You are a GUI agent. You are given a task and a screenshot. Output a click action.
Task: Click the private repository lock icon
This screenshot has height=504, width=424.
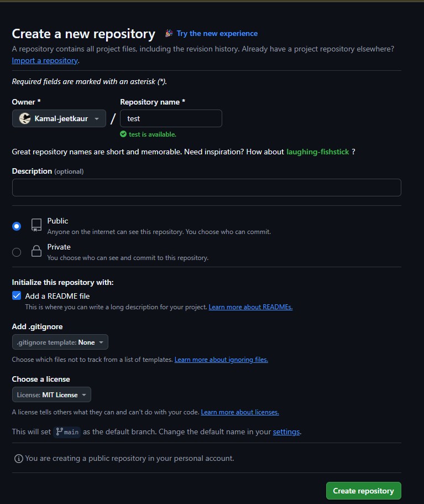36,251
